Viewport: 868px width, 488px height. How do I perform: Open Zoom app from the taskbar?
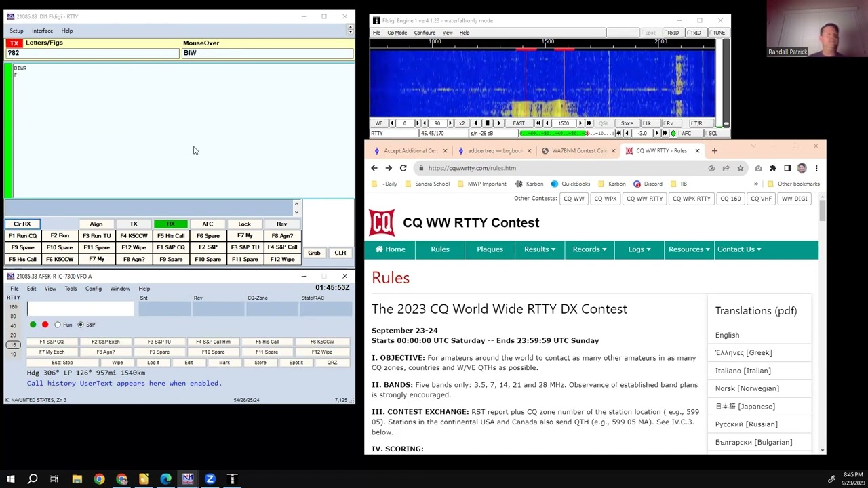(x=210, y=479)
